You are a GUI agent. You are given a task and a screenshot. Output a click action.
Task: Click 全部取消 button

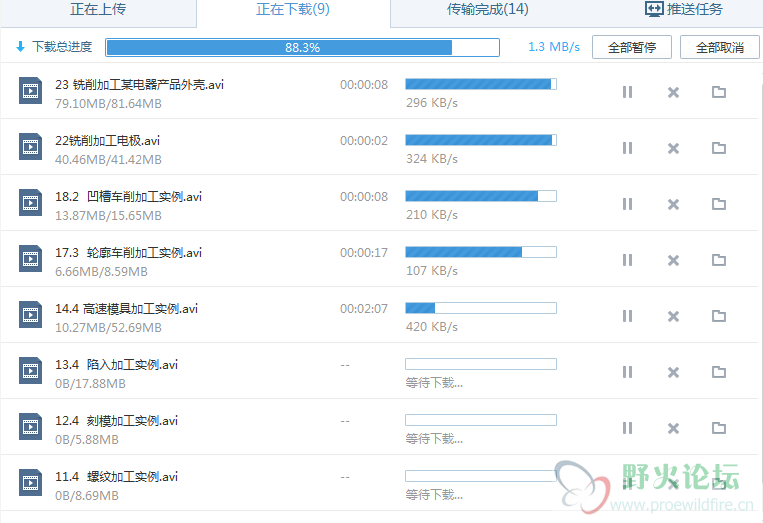pos(719,47)
